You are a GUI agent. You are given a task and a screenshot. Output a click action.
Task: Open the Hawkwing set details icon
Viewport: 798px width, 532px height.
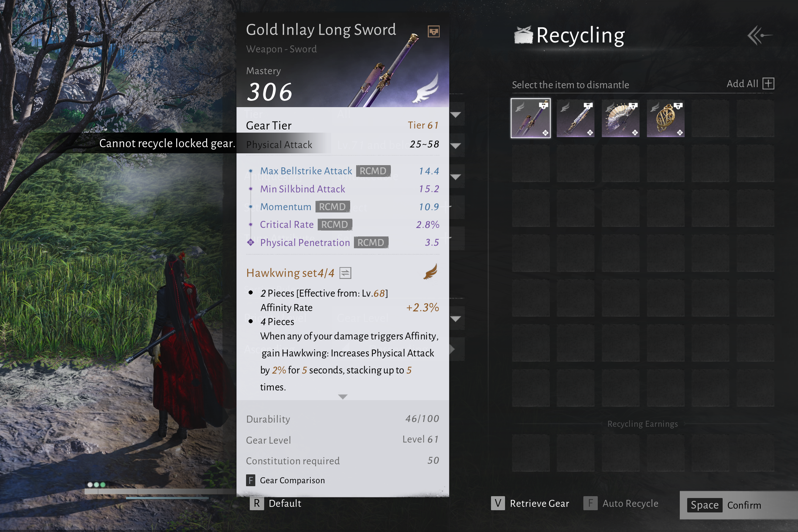(x=345, y=273)
